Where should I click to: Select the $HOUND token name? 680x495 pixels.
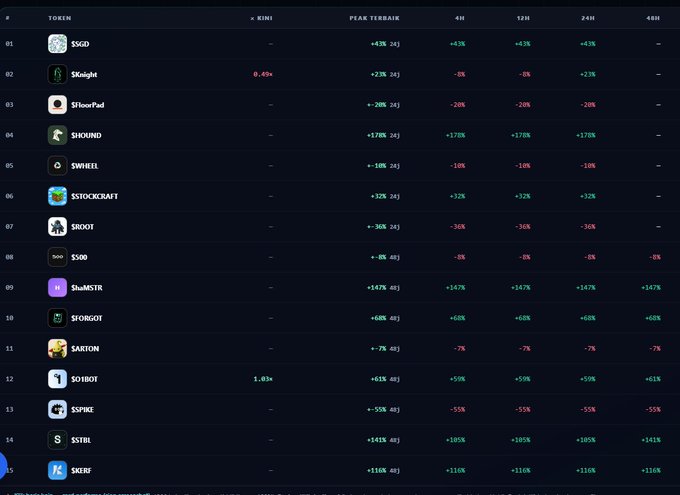(x=86, y=135)
